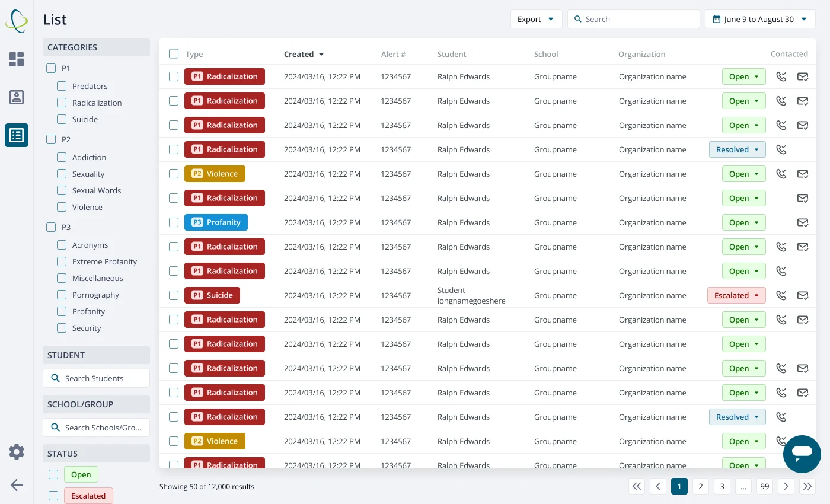Open the dashboard view from the sidebar
Screen dimensions: 830x504
(17, 59)
